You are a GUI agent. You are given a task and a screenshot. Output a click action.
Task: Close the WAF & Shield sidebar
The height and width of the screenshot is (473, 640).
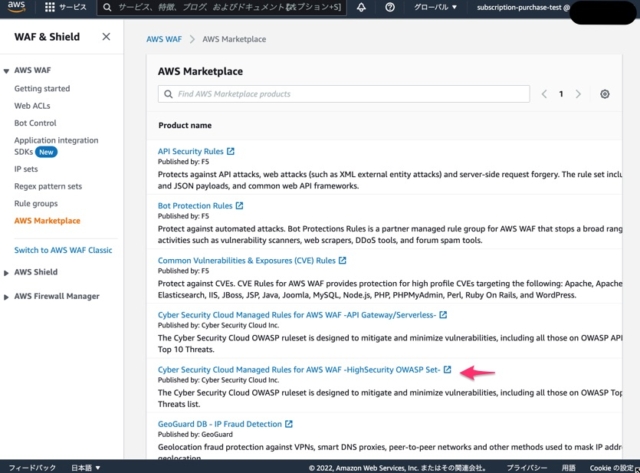point(106,37)
